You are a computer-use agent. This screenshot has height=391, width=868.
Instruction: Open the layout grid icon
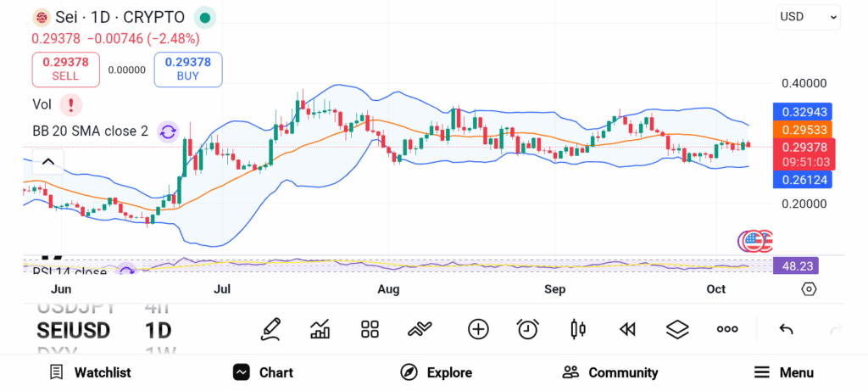(x=370, y=329)
